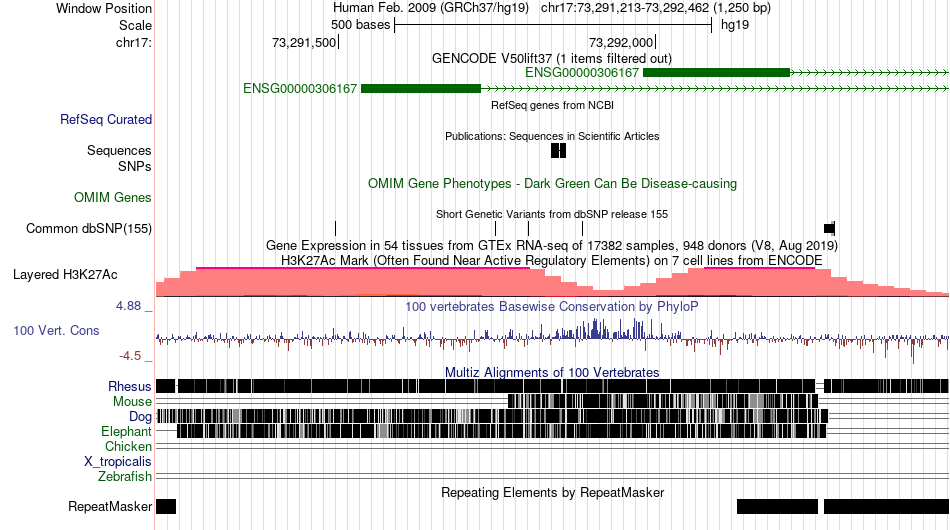Click the 500 bases scale label
This screenshot has height=530, width=950.
360,25
